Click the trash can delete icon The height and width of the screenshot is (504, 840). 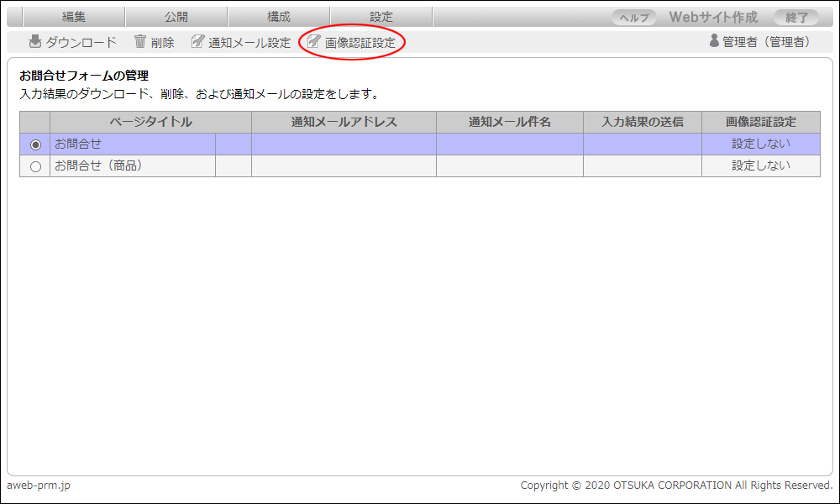[140, 42]
